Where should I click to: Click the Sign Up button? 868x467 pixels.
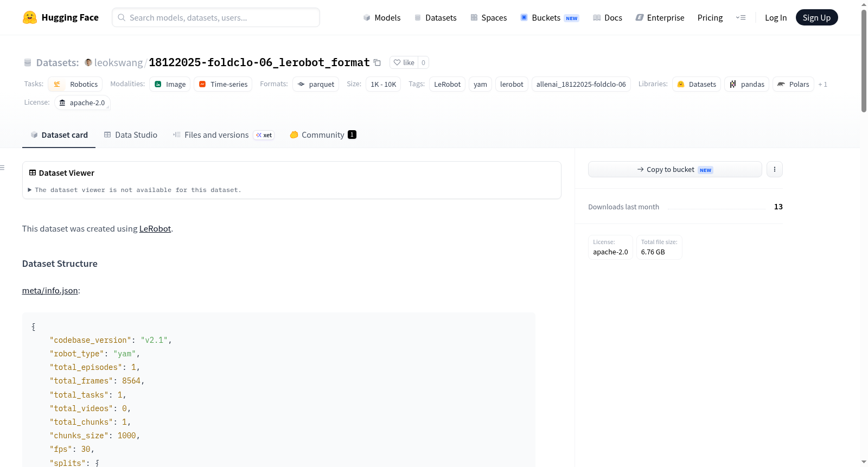click(816, 17)
